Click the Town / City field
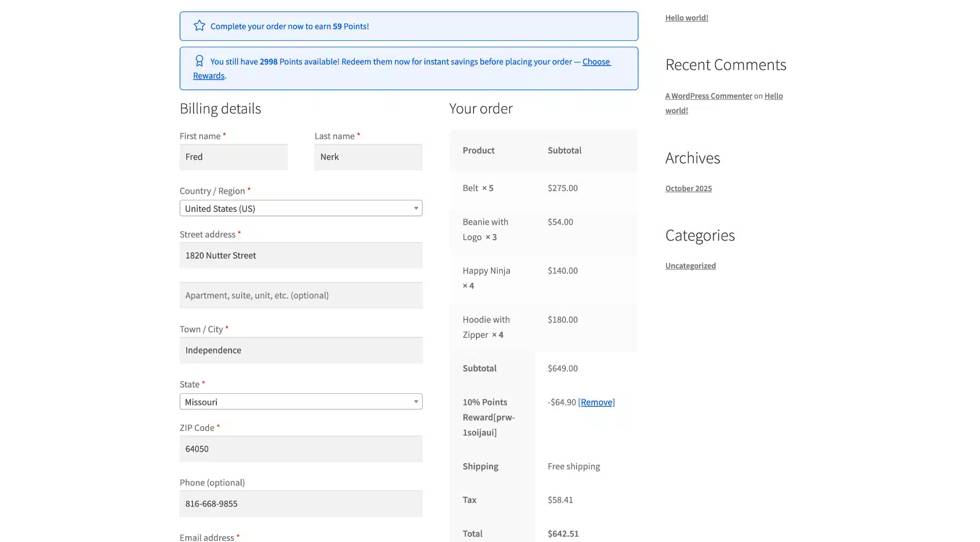 pos(301,350)
